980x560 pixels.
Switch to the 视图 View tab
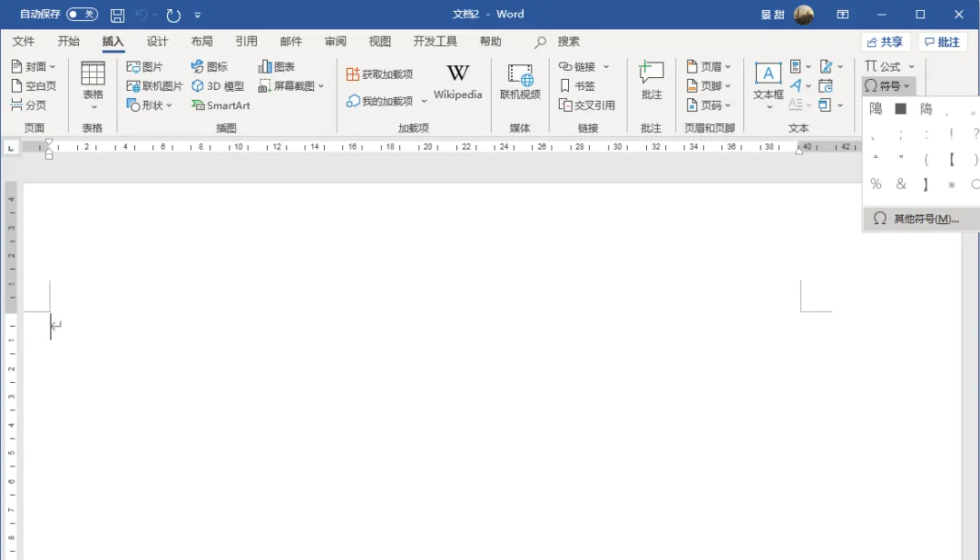pos(379,41)
